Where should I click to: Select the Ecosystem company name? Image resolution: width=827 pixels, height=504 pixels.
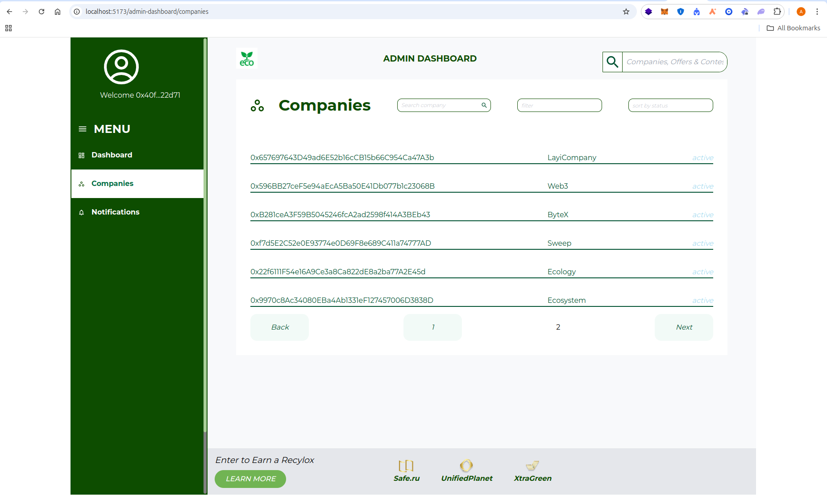point(566,301)
